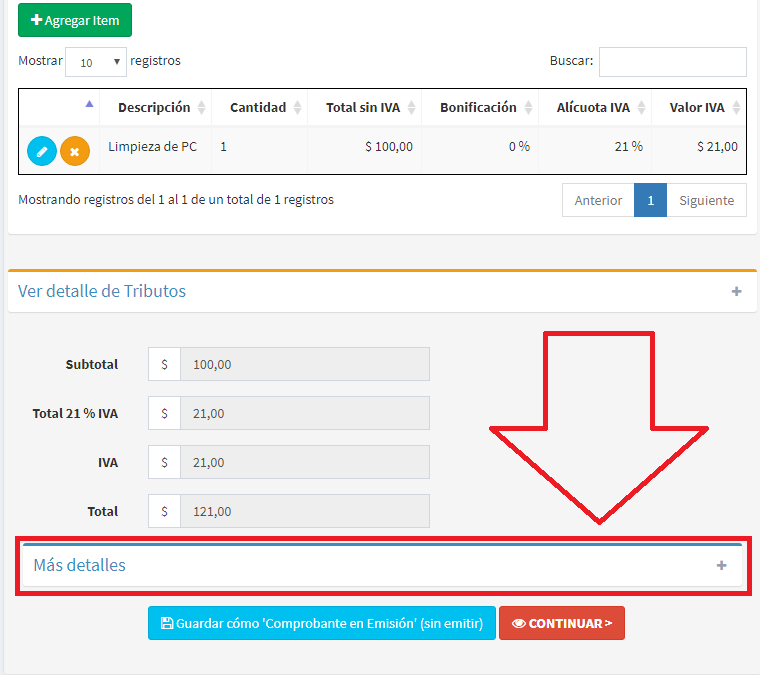This screenshot has height=675, width=760.
Task: Sort table by Cantidad column
Action: pos(259,107)
